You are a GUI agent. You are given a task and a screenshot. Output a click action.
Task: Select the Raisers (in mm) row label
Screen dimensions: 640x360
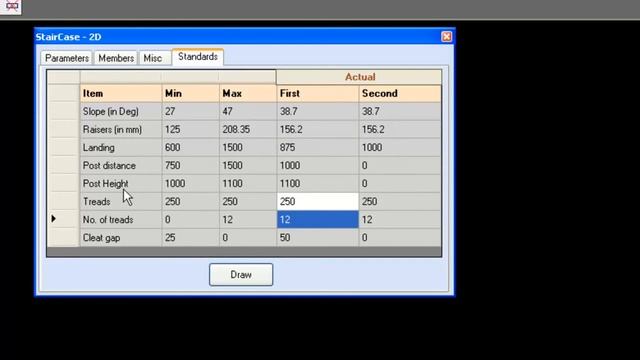tap(121, 129)
